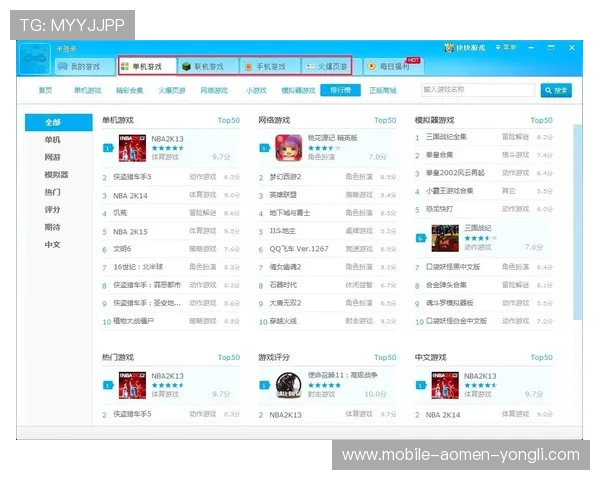Image resolution: width=600 pixels, height=480 pixels.
Task: Click NBA2K13 cover in 单机游戏 list
Action: pos(132,148)
